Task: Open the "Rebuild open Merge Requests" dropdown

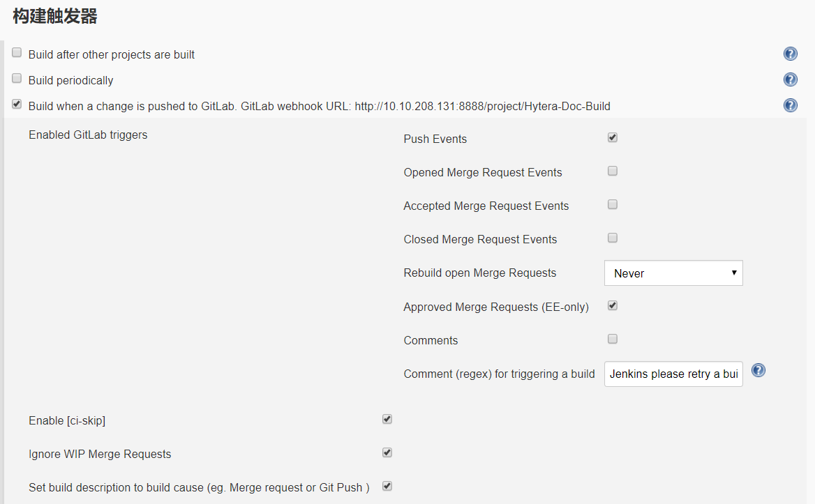Action: tap(673, 273)
